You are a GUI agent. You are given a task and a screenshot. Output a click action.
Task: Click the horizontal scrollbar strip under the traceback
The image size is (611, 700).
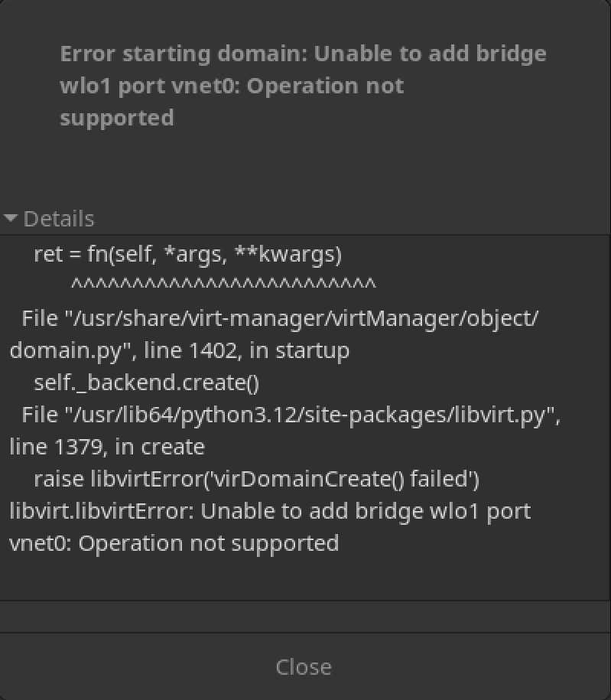[x=306, y=617]
